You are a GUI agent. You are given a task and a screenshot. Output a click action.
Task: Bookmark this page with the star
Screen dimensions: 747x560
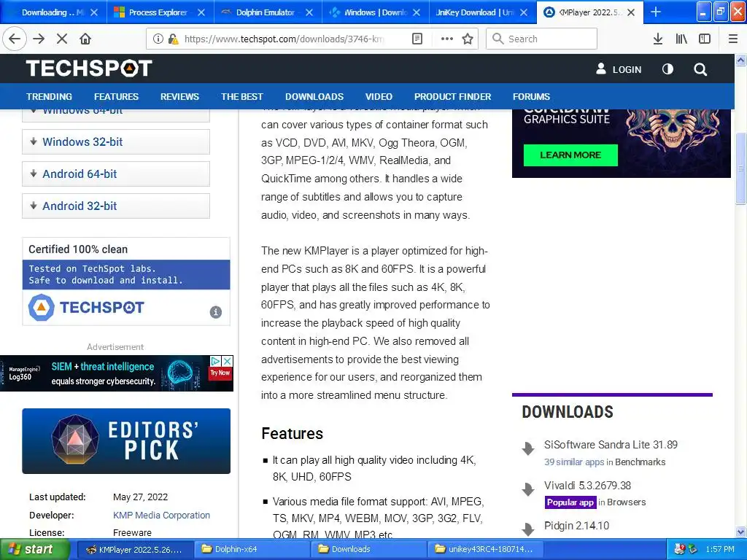(x=468, y=39)
